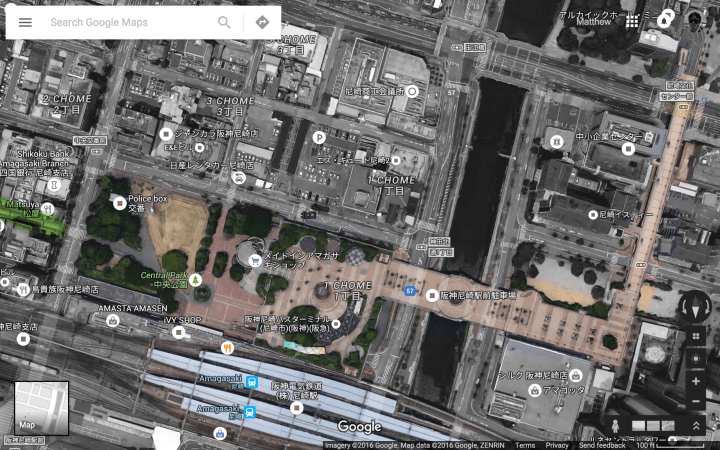Switch to Map view thumbnail
Screen dimensions: 720x450
[41, 408]
